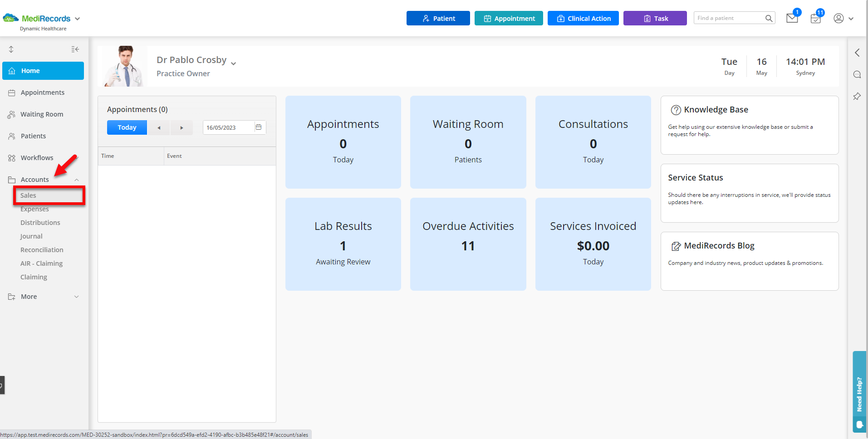
Task: Go to next day arrow
Action: [x=181, y=128]
